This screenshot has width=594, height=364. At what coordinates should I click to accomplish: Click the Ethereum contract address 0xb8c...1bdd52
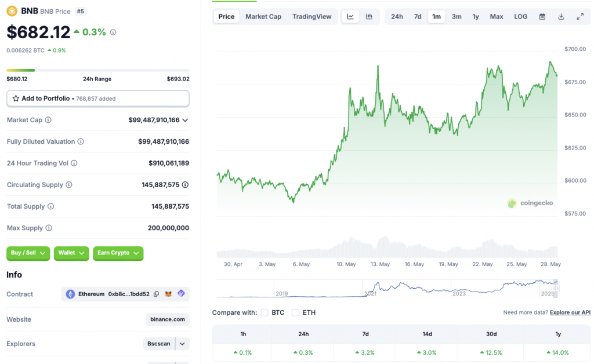click(x=129, y=294)
